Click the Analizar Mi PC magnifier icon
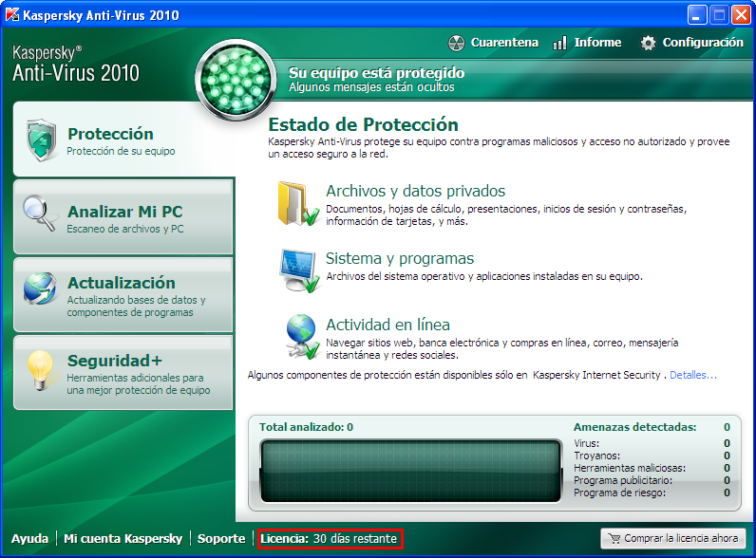The image size is (756, 558). (39, 213)
